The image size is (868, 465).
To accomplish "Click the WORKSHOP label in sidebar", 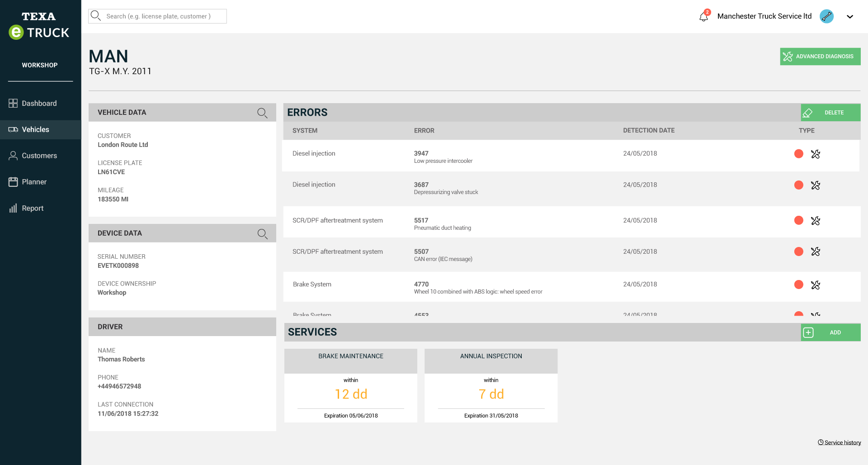I will (40, 65).
